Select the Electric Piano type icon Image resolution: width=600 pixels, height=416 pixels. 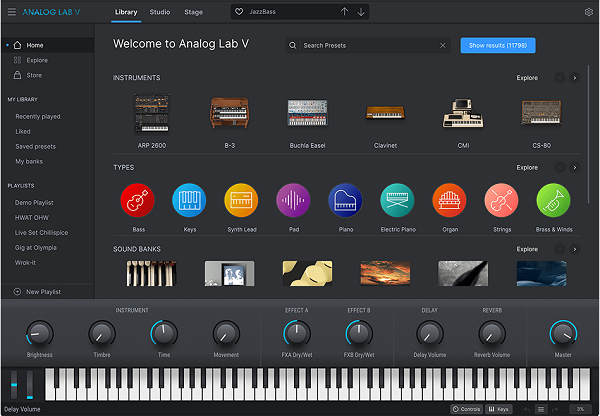click(397, 200)
